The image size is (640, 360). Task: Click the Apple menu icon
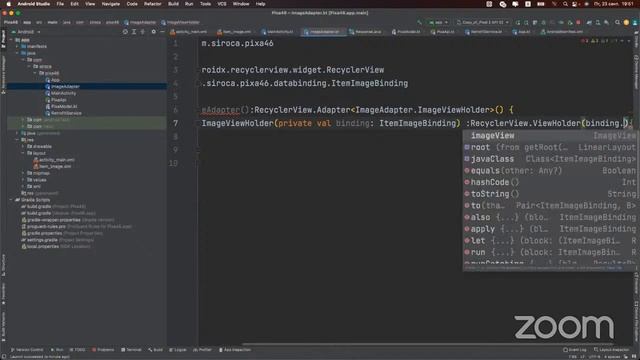pos(8,4)
